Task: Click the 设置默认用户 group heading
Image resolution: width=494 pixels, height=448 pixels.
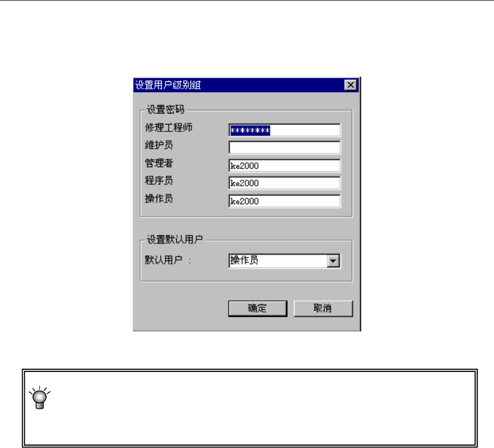Action: pyautogui.click(x=174, y=239)
